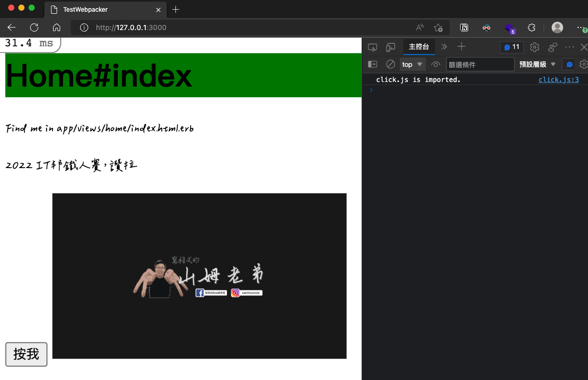Viewport: 588px width, 380px height.
Task: Open DevTools customize three-dots menu
Action: point(569,47)
